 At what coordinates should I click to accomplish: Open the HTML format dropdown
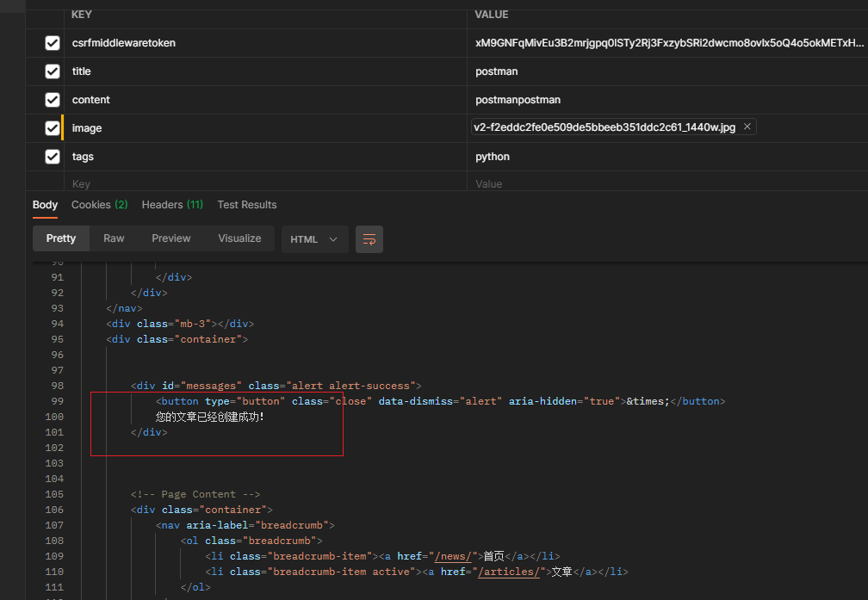315,239
